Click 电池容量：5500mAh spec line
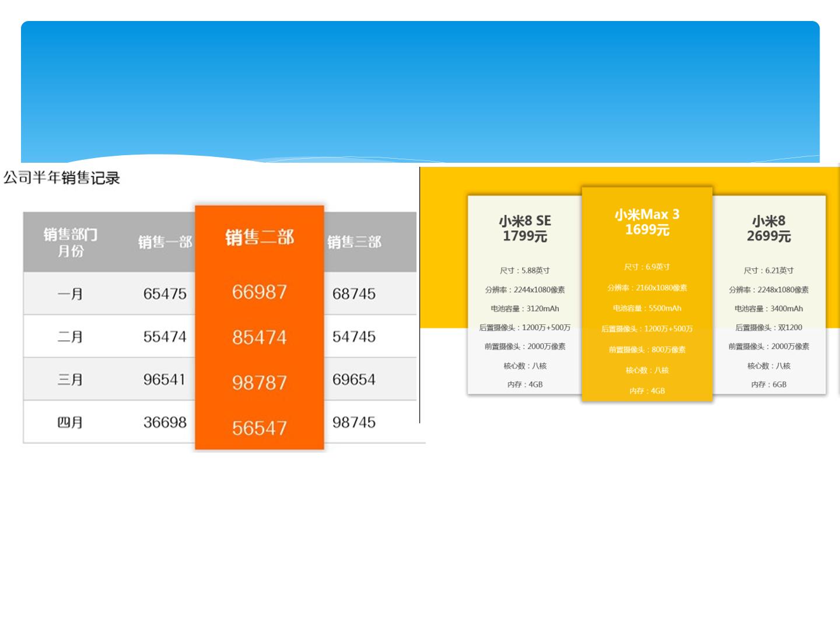The height and width of the screenshot is (630, 840). (x=647, y=308)
